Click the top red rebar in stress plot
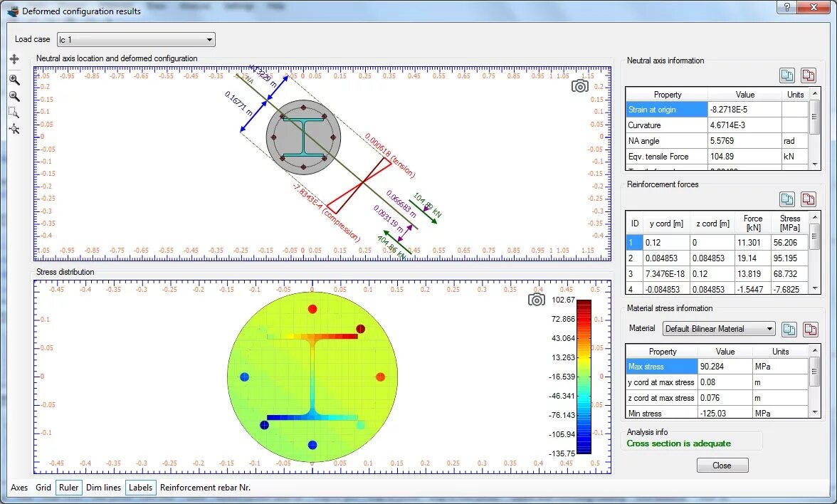 point(312,309)
